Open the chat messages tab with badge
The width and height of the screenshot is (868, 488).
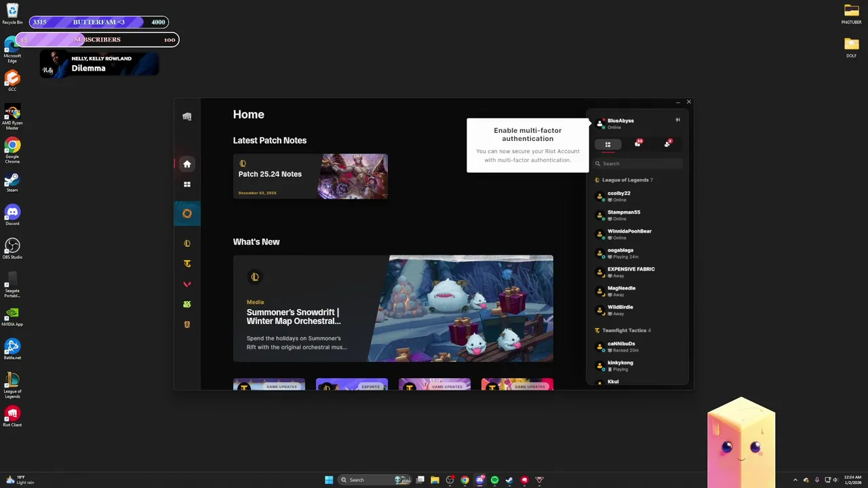click(x=638, y=144)
